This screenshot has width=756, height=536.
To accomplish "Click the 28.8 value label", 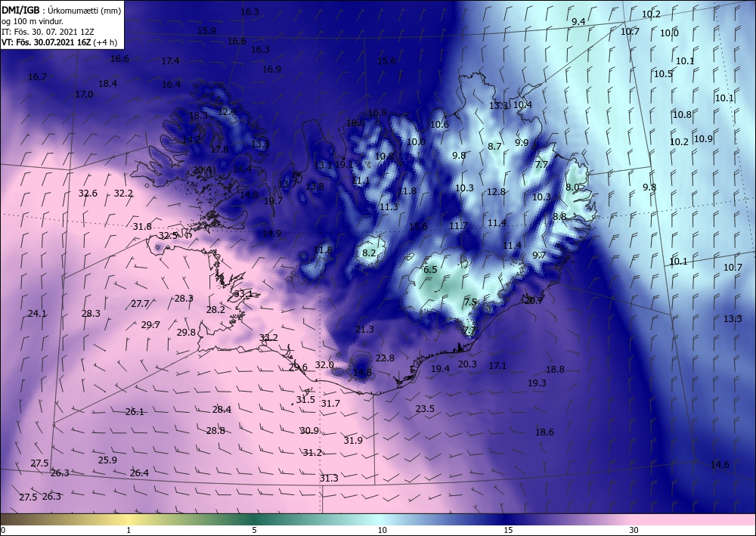I will [x=215, y=430].
